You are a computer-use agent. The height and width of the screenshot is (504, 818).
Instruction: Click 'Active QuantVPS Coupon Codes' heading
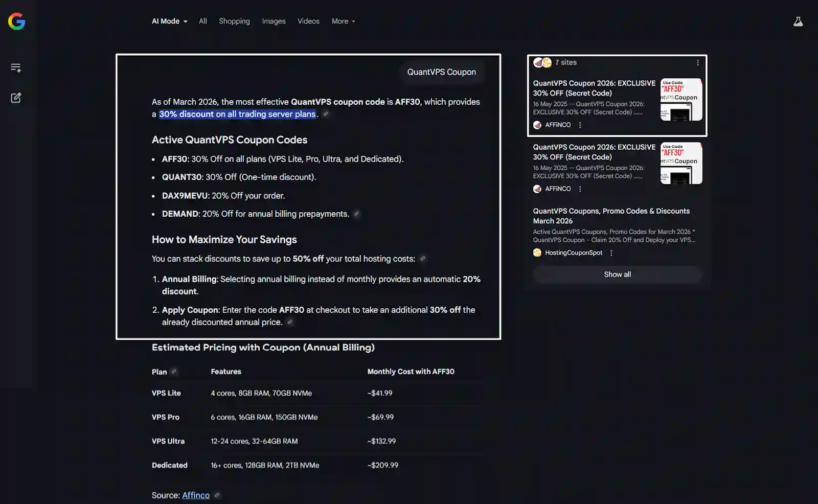pyautogui.click(x=230, y=140)
